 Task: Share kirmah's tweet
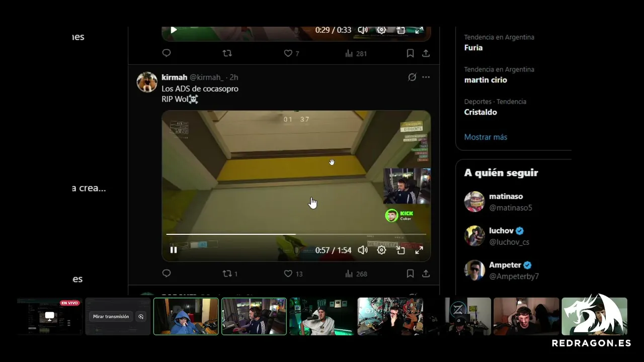(426, 274)
